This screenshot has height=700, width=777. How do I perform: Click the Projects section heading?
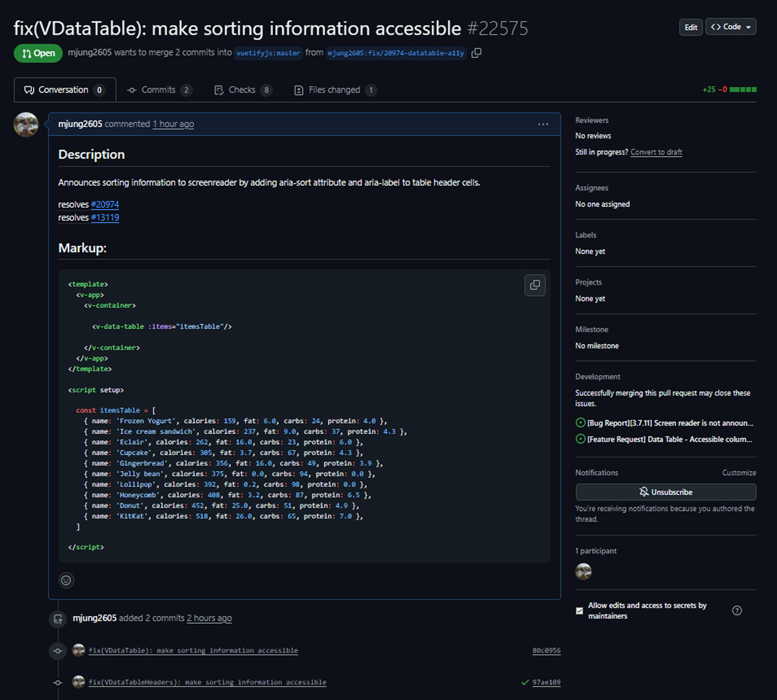[588, 282]
